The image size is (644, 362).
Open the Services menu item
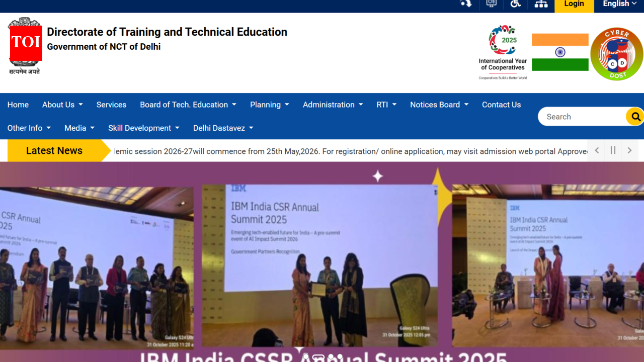(111, 105)
